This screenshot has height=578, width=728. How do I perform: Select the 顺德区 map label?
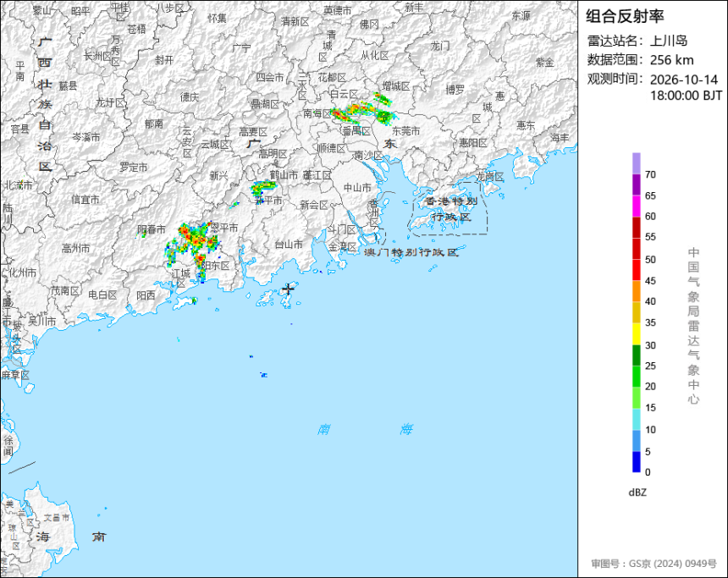point(332,148)
